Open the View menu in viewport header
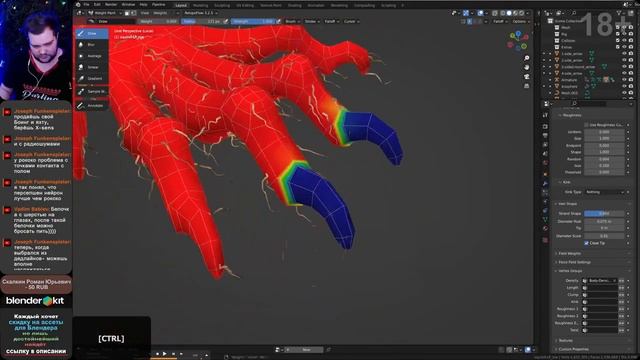 144,13
